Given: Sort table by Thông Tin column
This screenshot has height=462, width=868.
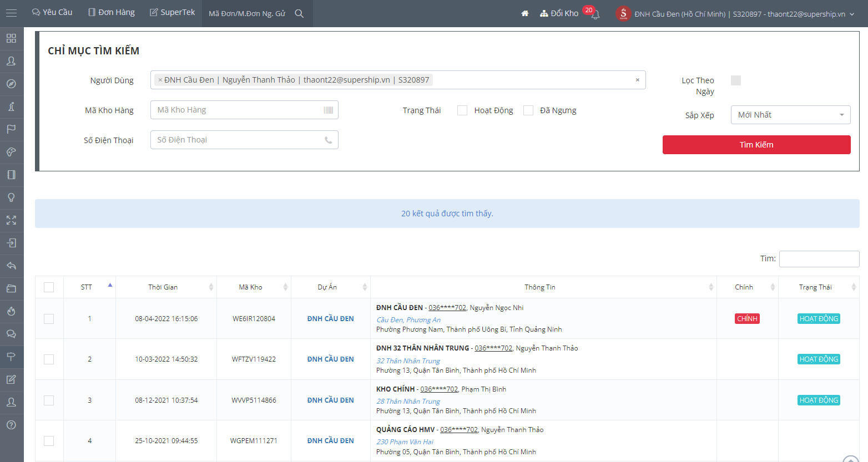Looking at the screenshot, I should point(543,287).
